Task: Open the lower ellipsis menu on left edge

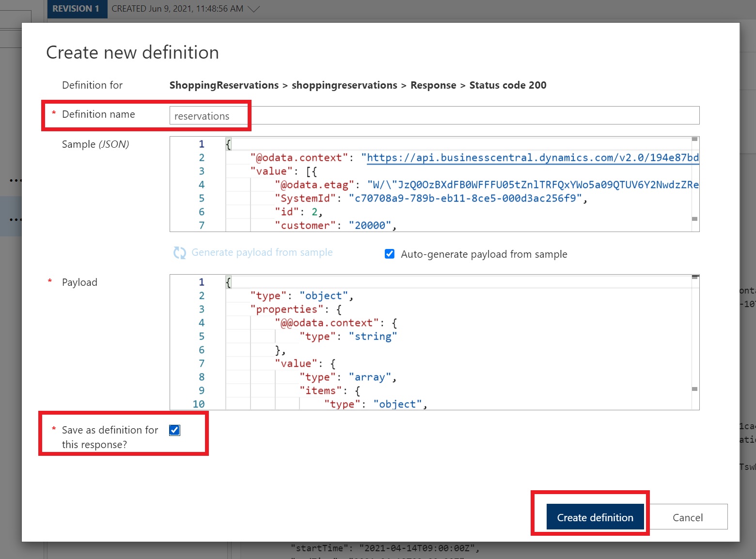Action: coord(16,219)
